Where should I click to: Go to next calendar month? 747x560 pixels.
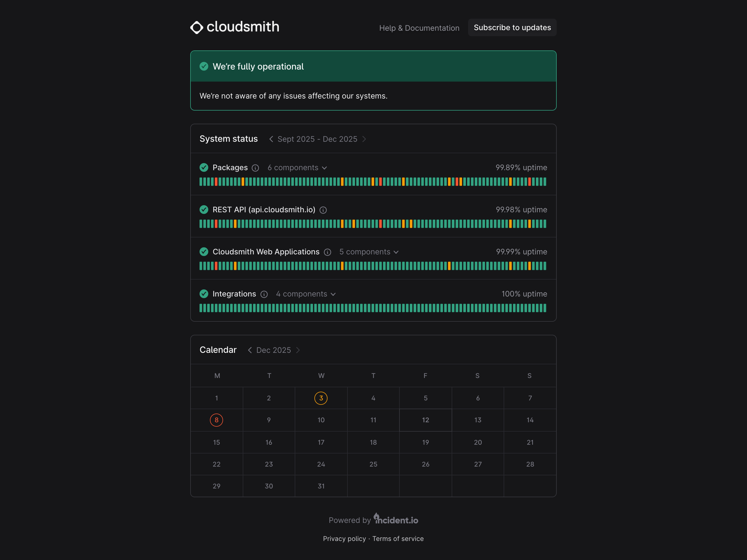pos(298,350)
